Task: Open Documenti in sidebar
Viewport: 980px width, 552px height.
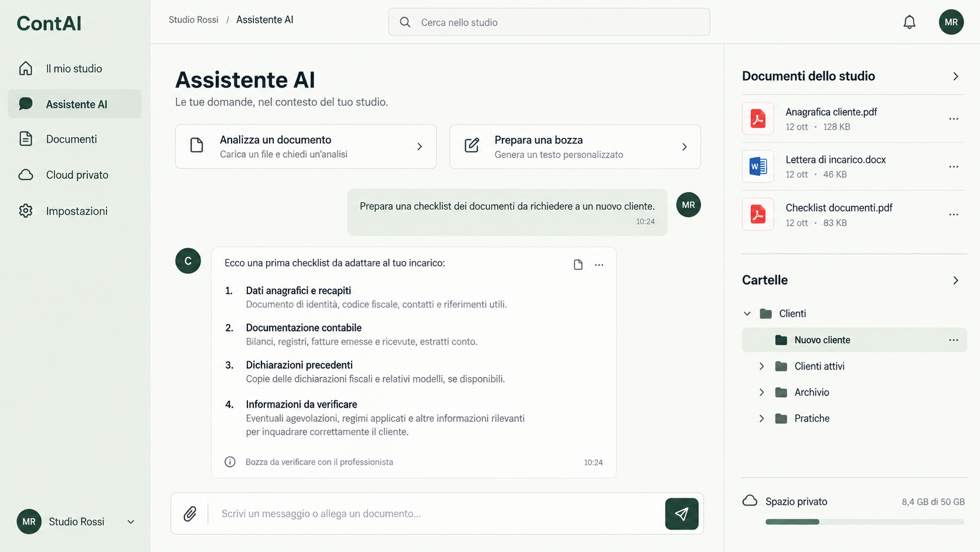Action: pos(74,139)
